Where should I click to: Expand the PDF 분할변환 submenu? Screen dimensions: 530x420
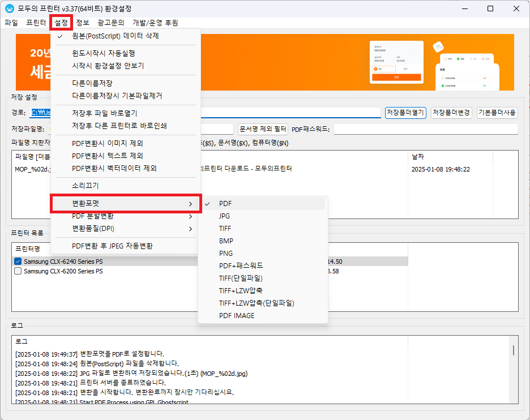point(125,216)
